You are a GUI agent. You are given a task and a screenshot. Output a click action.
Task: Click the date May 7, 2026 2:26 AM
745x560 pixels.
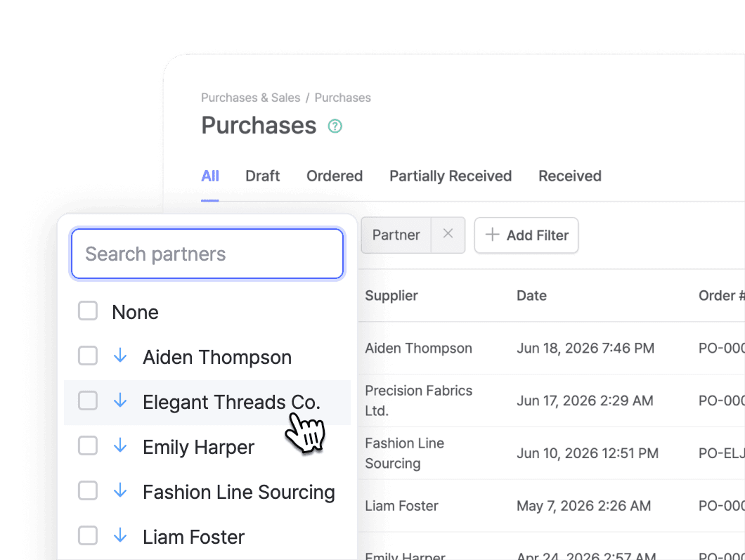click(x=584, y=506)
